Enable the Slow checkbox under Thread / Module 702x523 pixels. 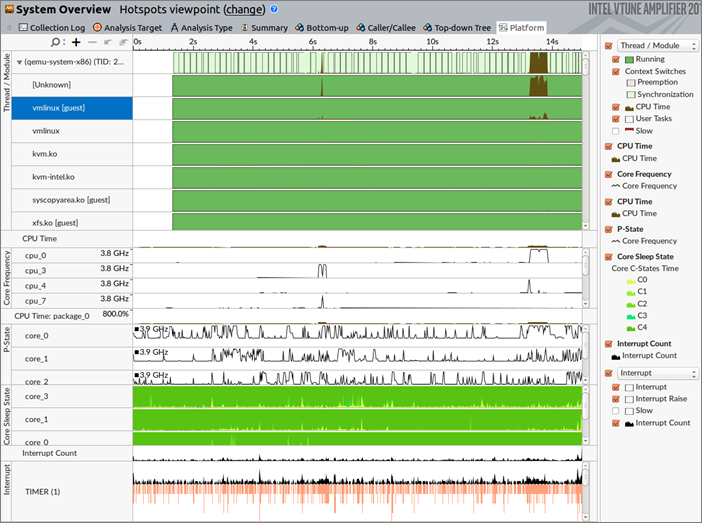click(615, 131)
